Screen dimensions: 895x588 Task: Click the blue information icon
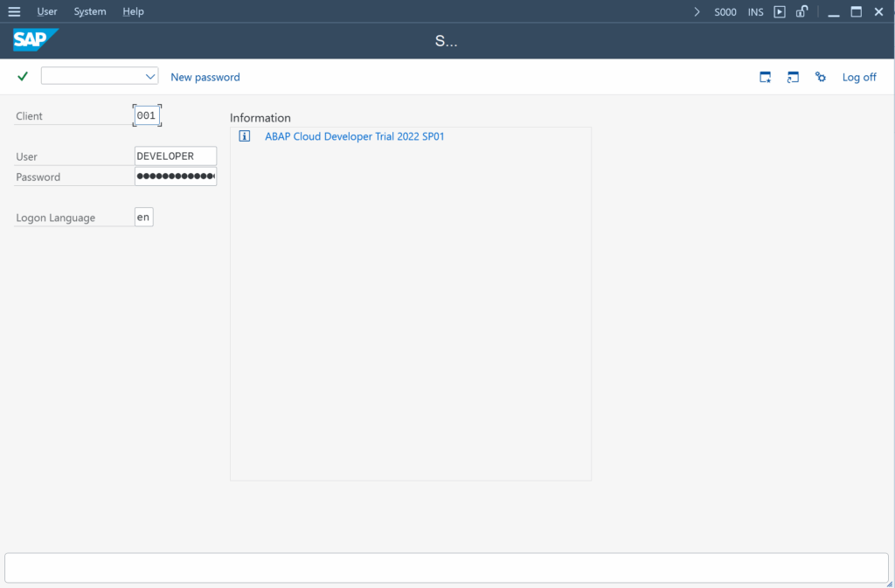(245, 136)
